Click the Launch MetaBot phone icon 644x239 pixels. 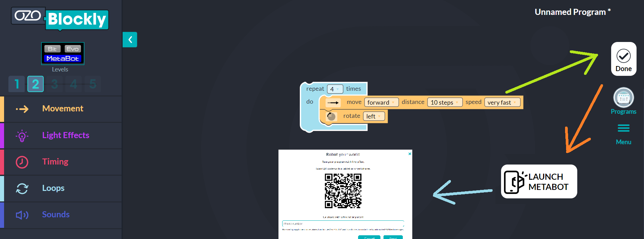(x=514, y=182)
